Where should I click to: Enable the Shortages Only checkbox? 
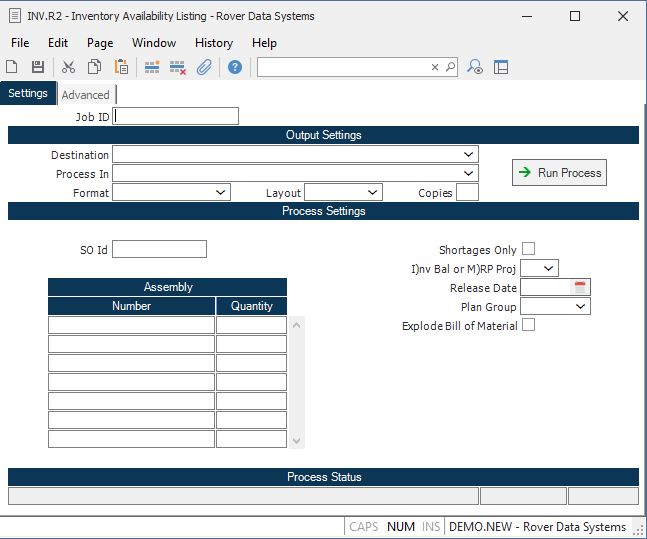pos(528,249)
